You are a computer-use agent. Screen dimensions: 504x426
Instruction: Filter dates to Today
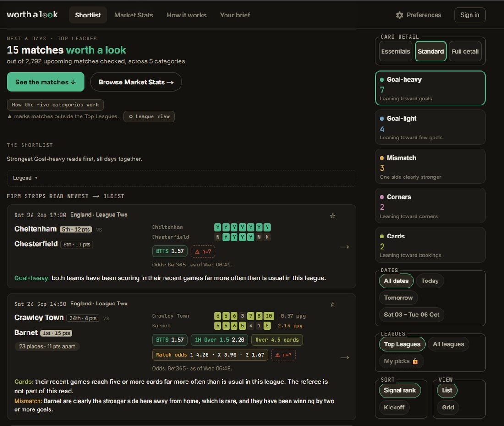click(x=430, y=281)
